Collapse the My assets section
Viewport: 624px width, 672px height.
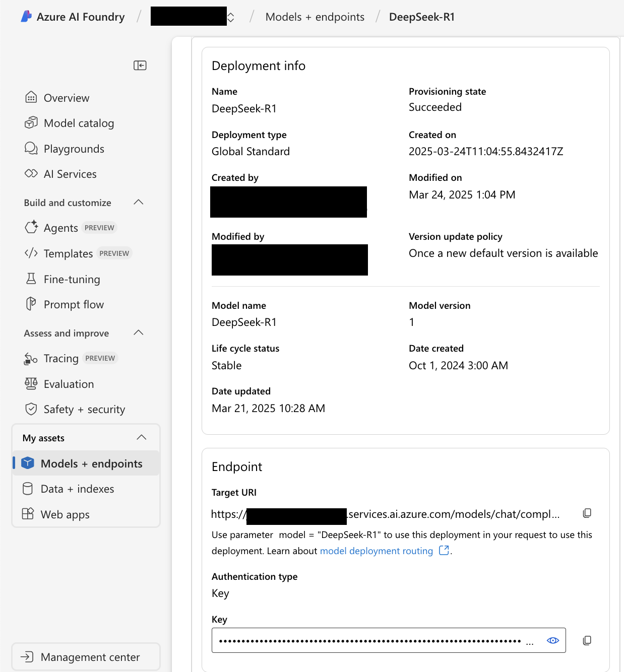[x=142, y=437]
